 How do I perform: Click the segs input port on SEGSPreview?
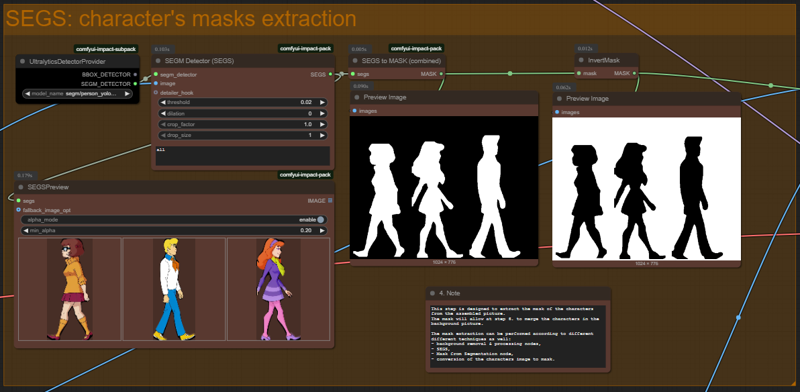tap(18, 201)
